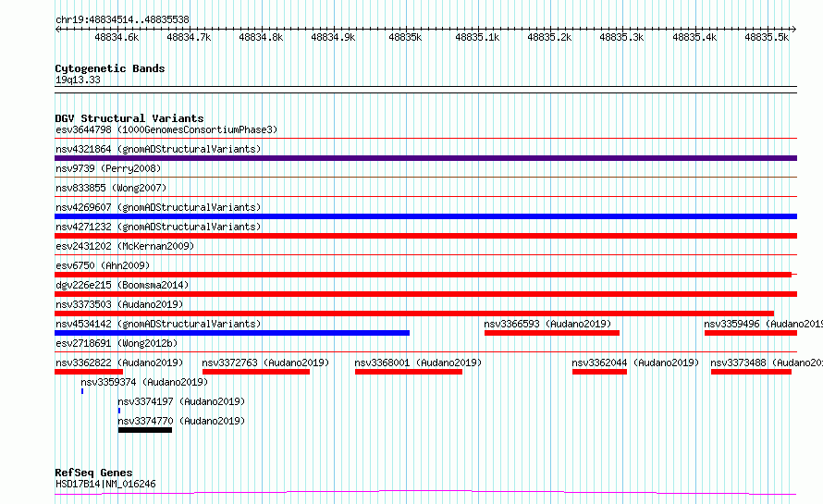Select the magenta HSD17B14 gene line
The width and height of the screenshot is (823, 504).
pos(425,493)
